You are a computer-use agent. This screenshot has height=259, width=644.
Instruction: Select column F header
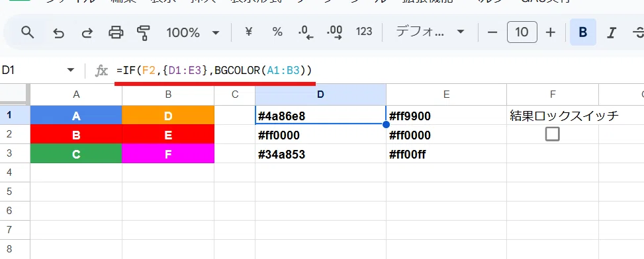point(553,94)
